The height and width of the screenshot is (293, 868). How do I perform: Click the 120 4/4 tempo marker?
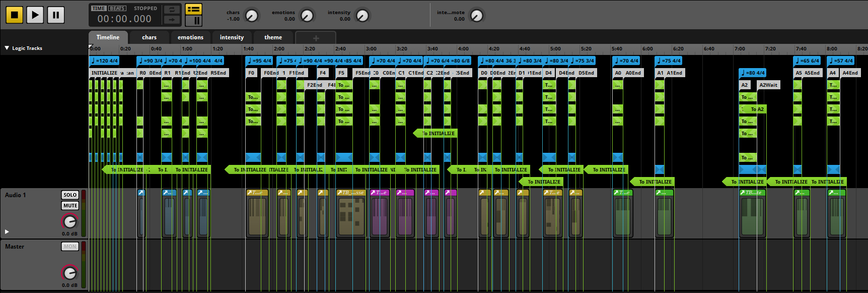click(x=105, y=61)
